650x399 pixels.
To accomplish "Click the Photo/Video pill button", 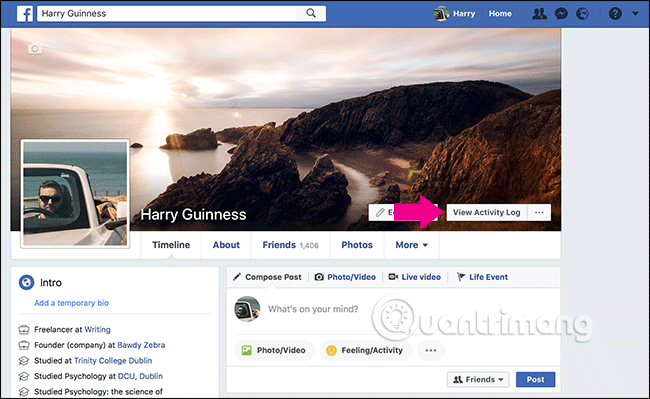I will [x=274, y=350].
